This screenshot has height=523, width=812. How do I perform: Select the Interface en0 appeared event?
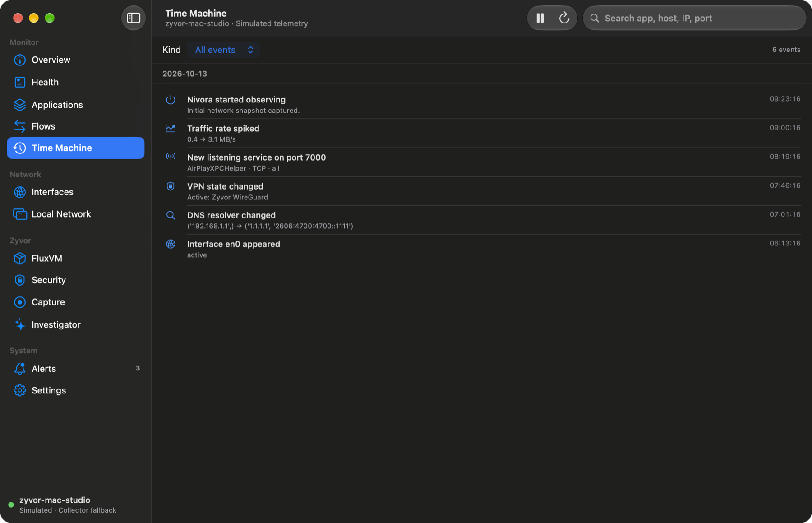tap(481, 249)
